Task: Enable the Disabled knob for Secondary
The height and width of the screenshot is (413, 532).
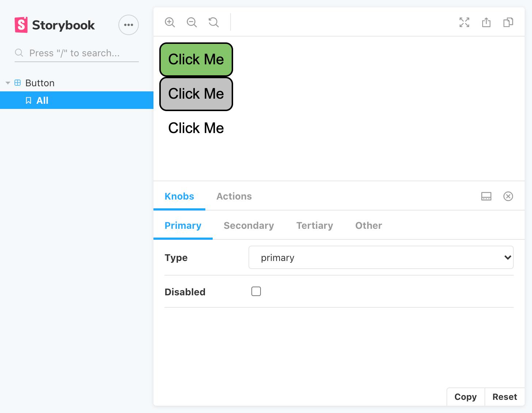Action: point(249,226)
